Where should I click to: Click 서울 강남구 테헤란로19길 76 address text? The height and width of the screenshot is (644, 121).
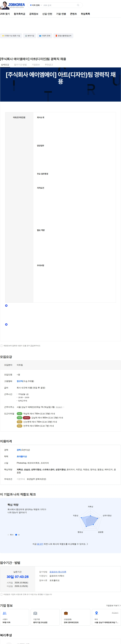click(36, 407)
